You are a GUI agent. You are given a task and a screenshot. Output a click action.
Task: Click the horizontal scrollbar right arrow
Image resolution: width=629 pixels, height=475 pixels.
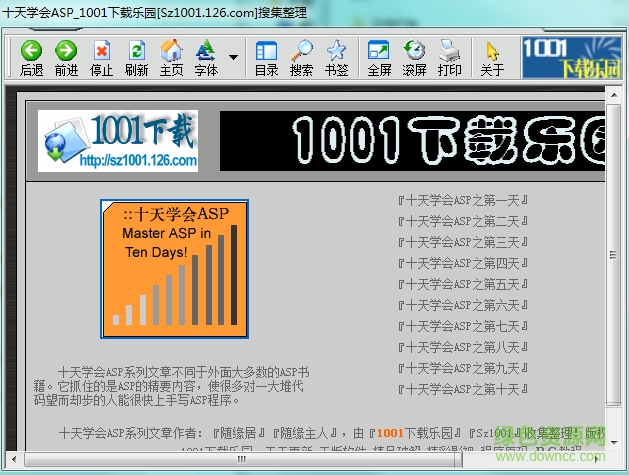pyautogui.click(x=597, y=459)
